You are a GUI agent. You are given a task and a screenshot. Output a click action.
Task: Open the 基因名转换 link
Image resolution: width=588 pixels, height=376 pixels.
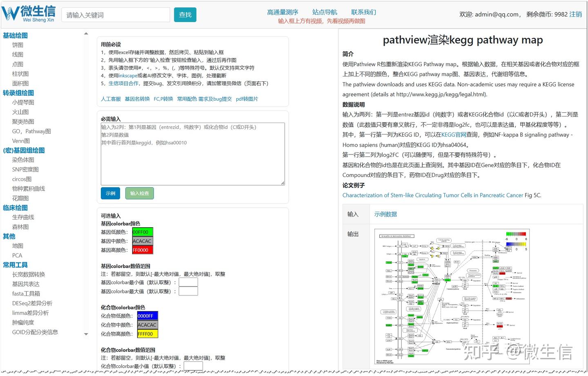click(x=137, y=99)
